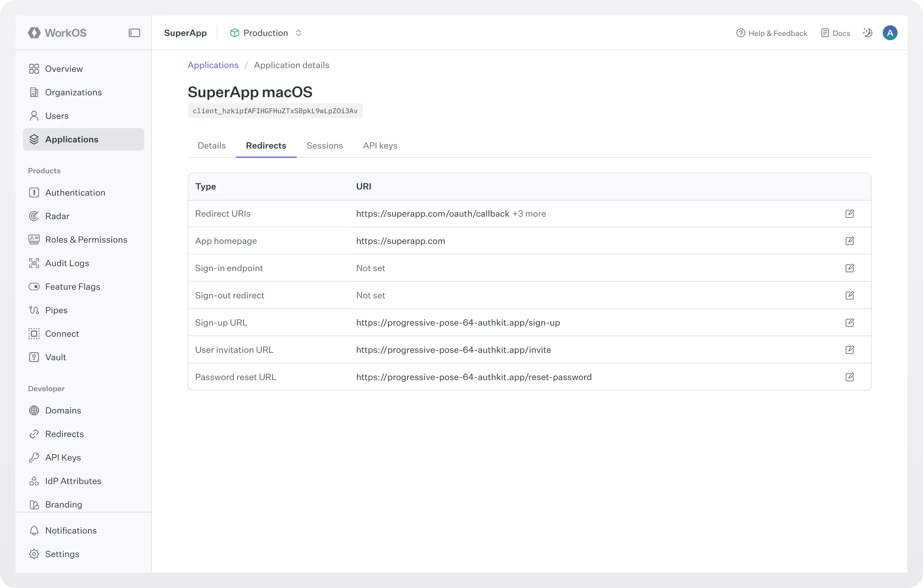
Task: Navigate back via Applications breadcrumb link
Action: pyautogui.click(x=213, y=65)
